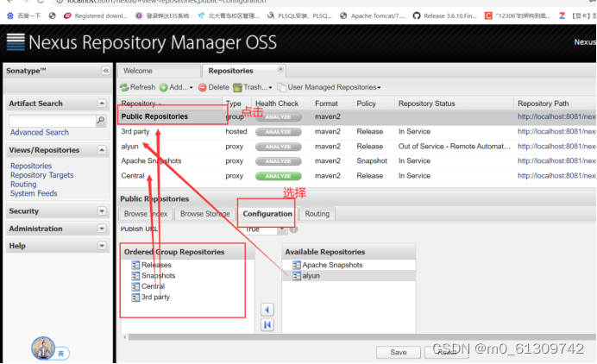
Task: Open Repositories link in sidebar
Action: click(31, 166)
